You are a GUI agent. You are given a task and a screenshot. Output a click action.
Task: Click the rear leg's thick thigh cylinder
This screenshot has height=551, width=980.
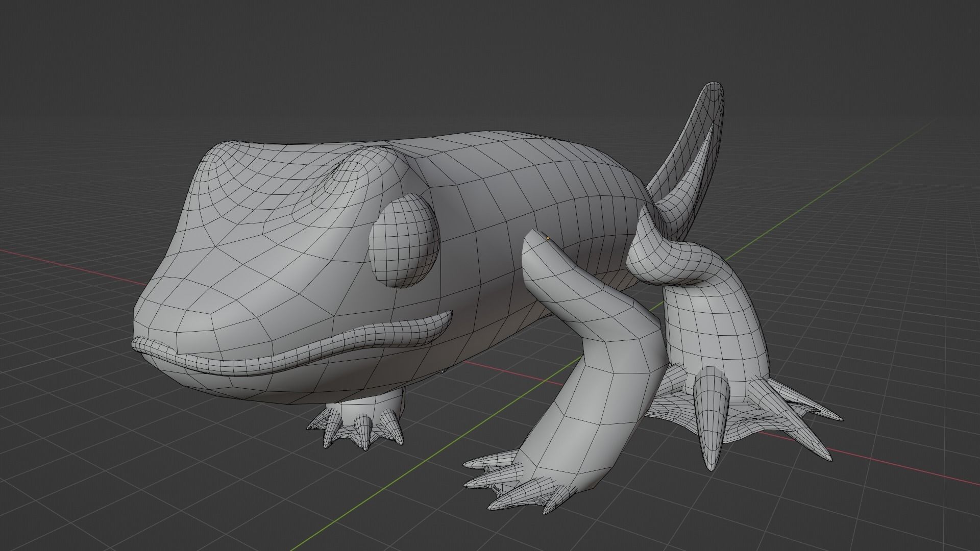click(x=715, y=327)
